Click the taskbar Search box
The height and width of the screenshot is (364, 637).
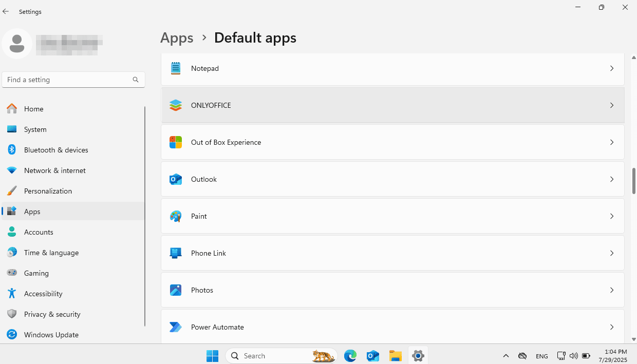tap(281, 356)
